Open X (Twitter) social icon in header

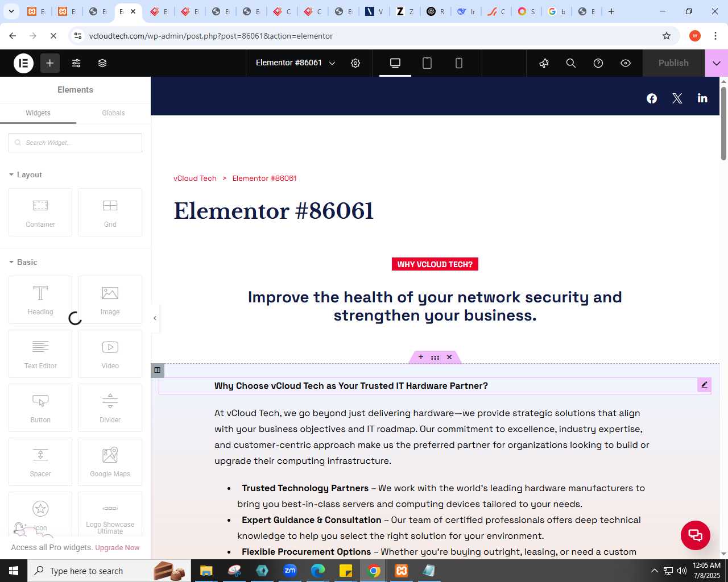pos(677,98)
